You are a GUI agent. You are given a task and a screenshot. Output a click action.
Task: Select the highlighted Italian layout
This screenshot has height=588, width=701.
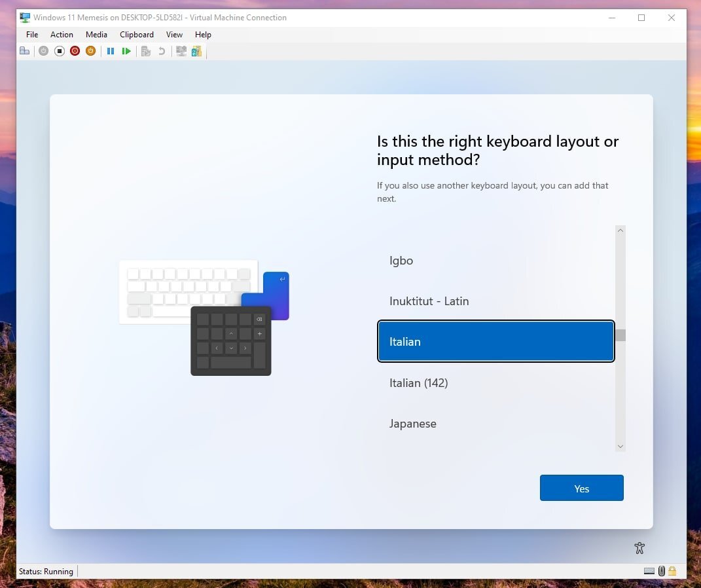coord(495,341)
